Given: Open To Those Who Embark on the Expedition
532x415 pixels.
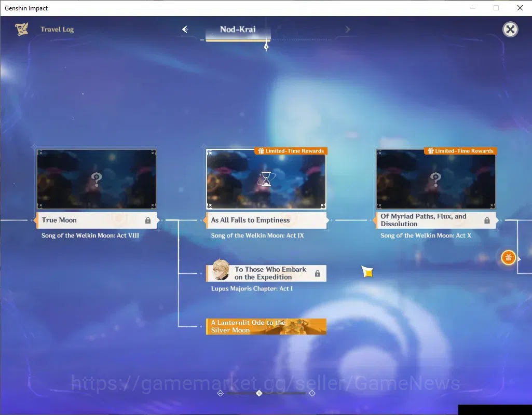Looking at the screenshot, I should 266,273.
